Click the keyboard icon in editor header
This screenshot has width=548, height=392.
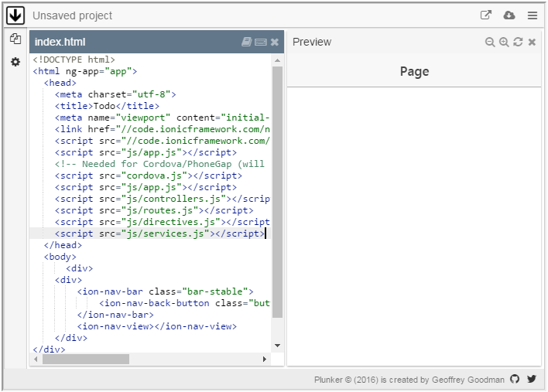(x=261, y=42)
